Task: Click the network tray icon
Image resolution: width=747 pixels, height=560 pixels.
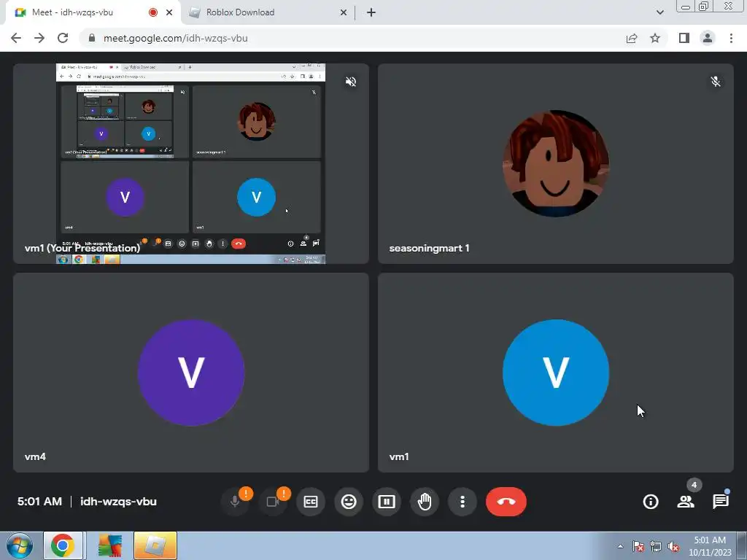Action: [656, 546]
